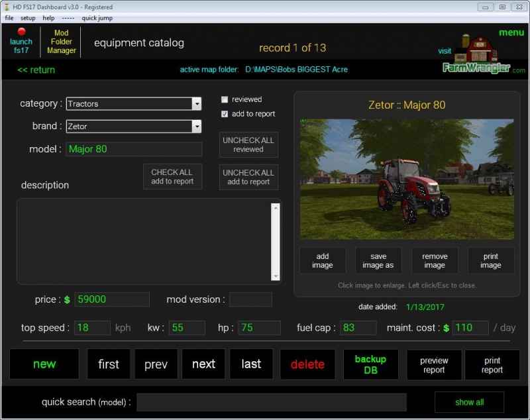Open Mod Folder Manager
The image size is (530, 420).
click(x=61, y=42)
